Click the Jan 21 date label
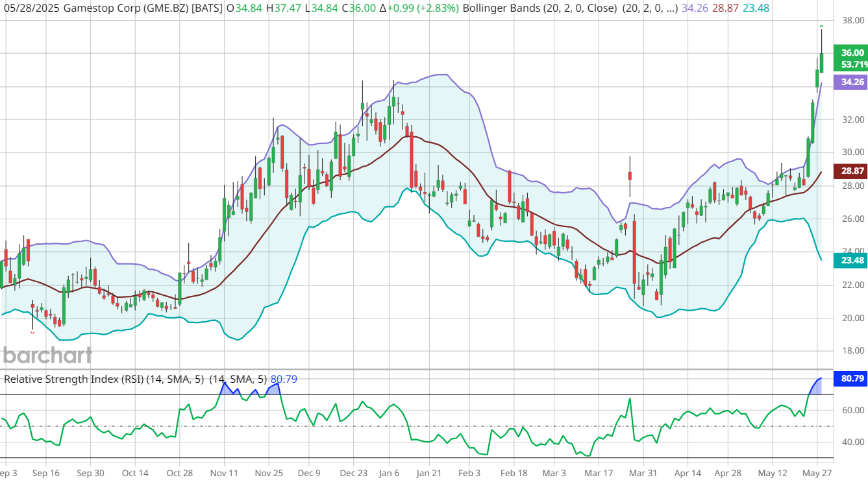The width and height of the screenshot is (868, 482). pos(428,473)
